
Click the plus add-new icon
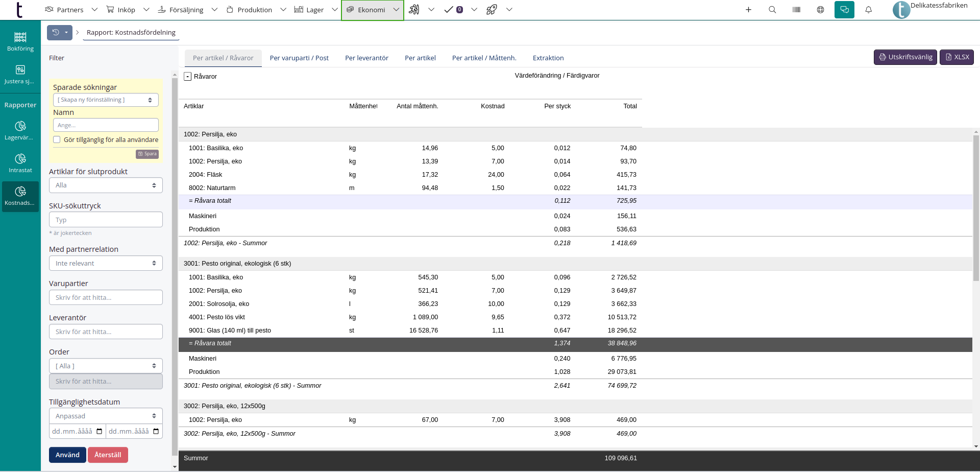pos(748,10)
